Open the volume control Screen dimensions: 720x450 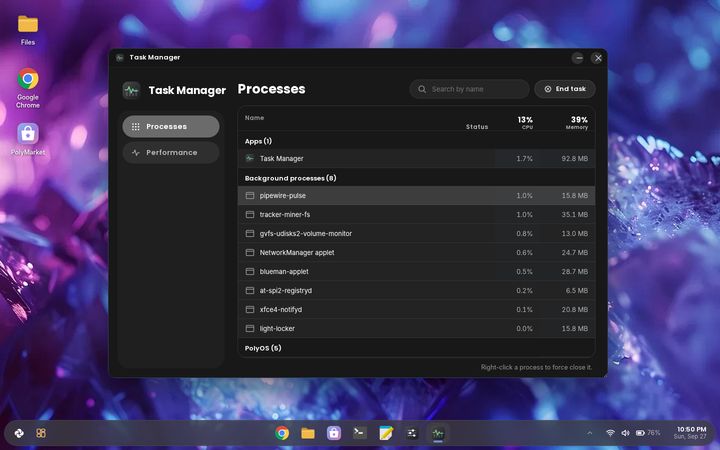pyautogui.click(x=625, y=433)
